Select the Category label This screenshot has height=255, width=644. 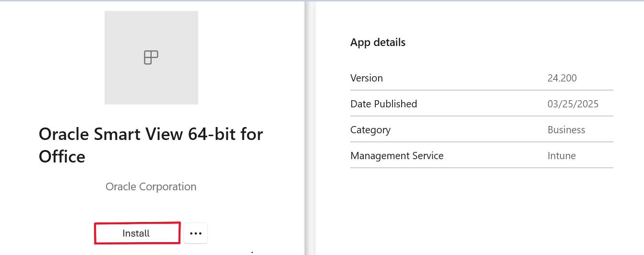(x=370, y=129)
